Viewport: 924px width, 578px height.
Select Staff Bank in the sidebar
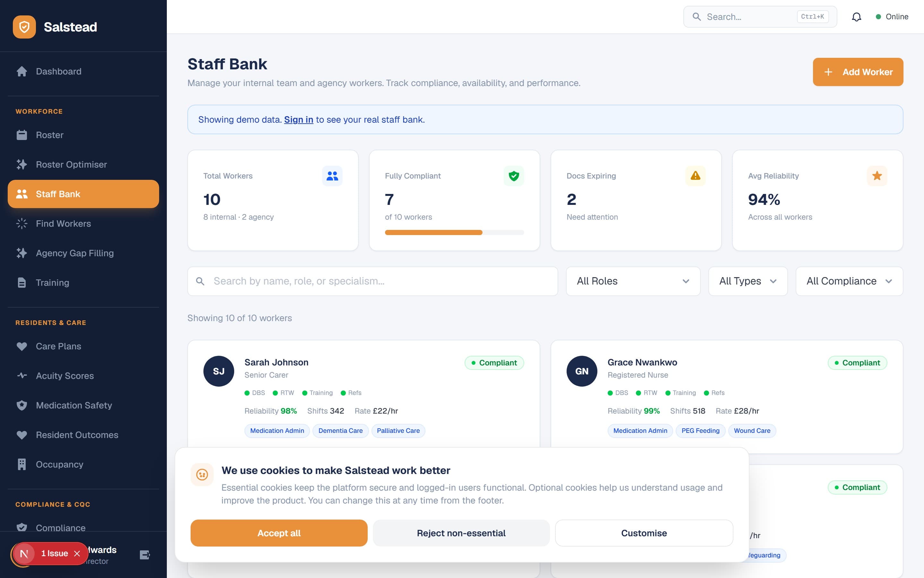click(83, 194)
